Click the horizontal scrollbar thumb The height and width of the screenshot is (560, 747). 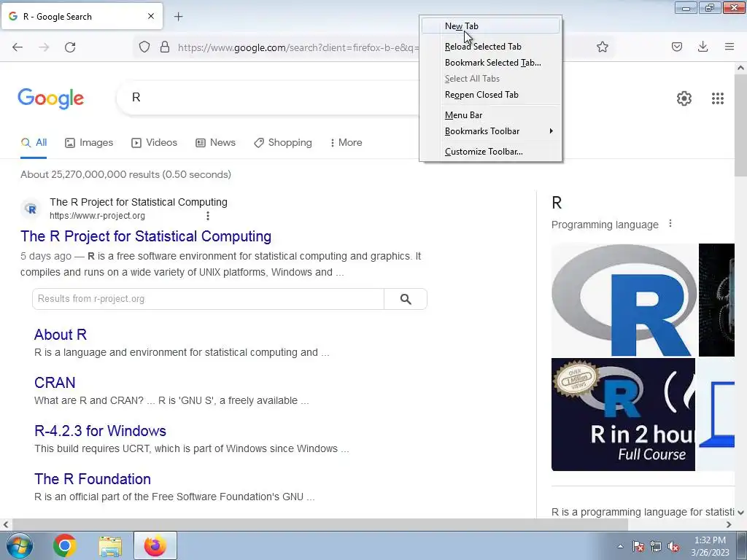[x=320, y=524]
